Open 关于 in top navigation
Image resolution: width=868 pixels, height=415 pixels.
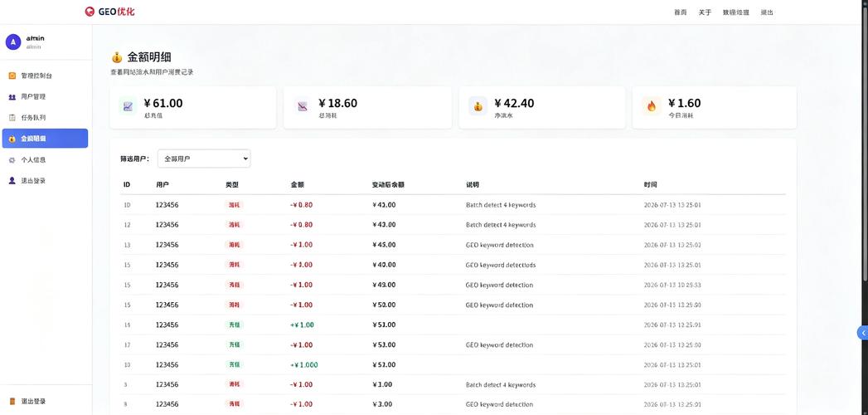tap(705, 12)
